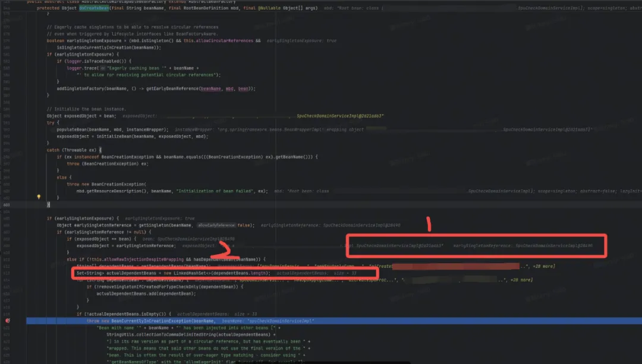The image size is (642, 364).
Task: Click 'boolean earlySingletonExposure' declaration
Action: click(x=84, y=40)
